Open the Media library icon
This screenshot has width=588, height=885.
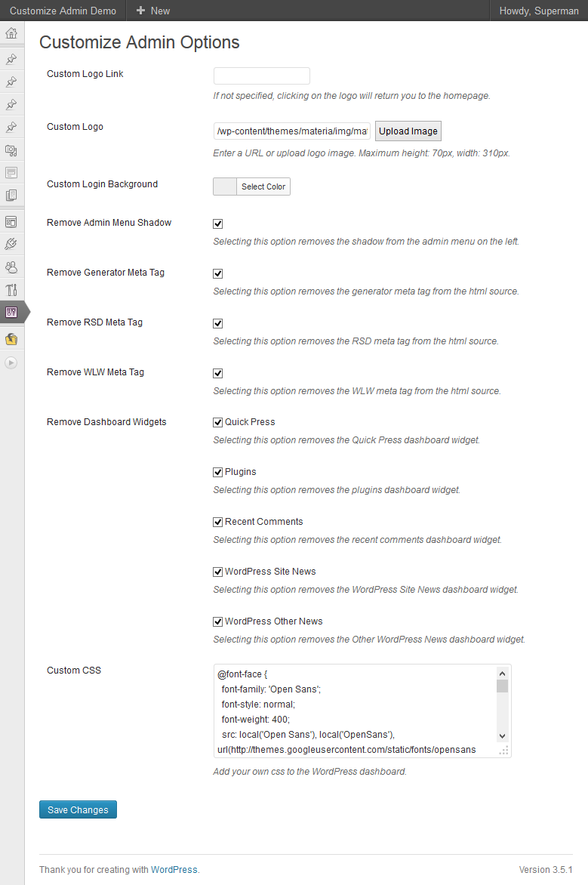click(x=11, y=150)
